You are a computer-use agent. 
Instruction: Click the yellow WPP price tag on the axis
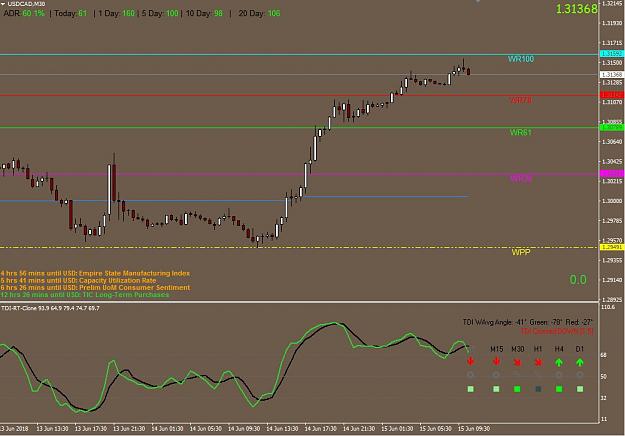pyautogui.click(x=612, y=247)
